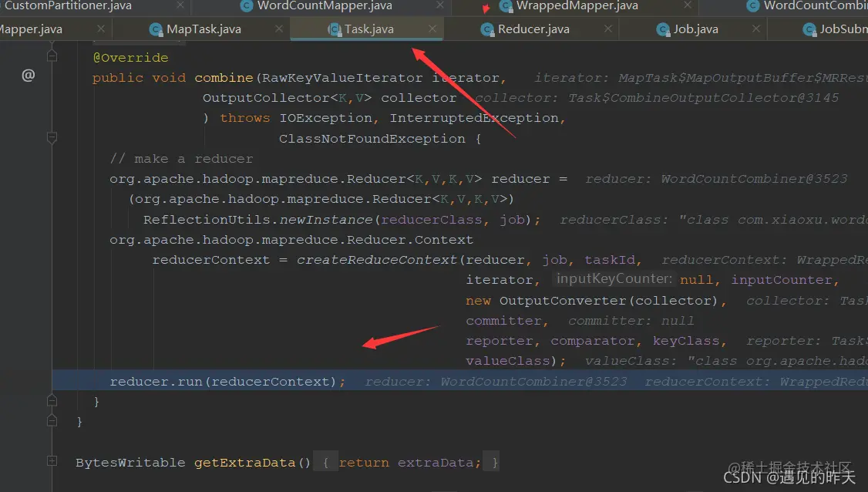868x492 pixels.
Task: Click the folded 'return extraData;' body
Action: [409, 463]
